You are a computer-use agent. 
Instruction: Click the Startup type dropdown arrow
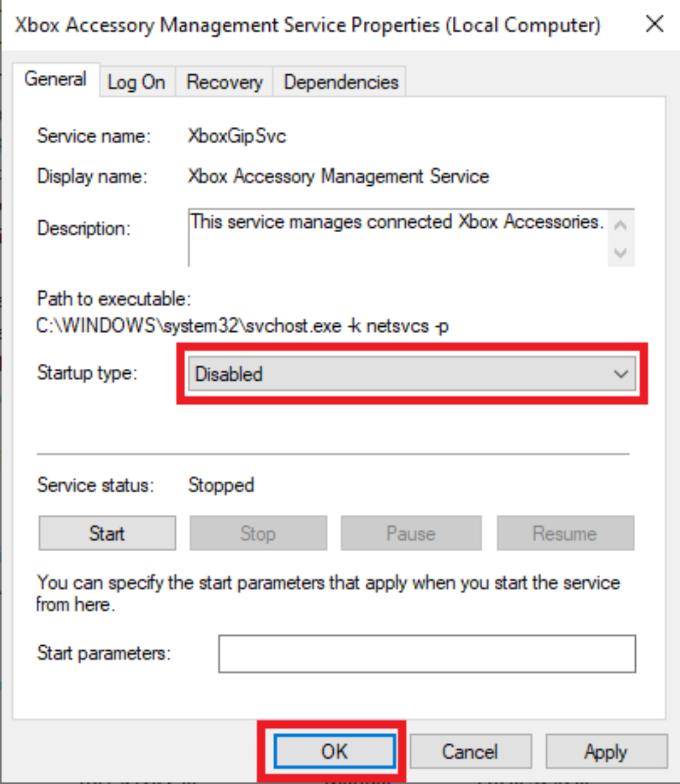click(620, 373)
